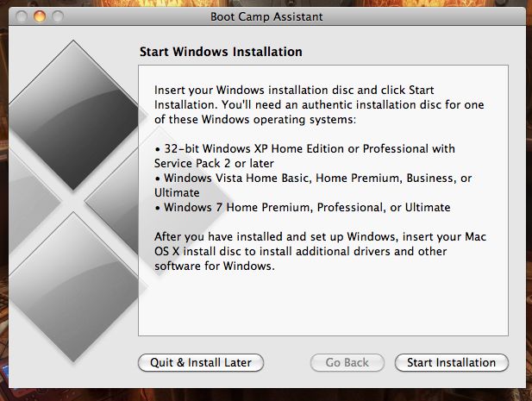Screen dimensions: 532x401
Task: Click the 'After you have installed' paragraph
Action: pyautogui.click(x=320, y=251)
